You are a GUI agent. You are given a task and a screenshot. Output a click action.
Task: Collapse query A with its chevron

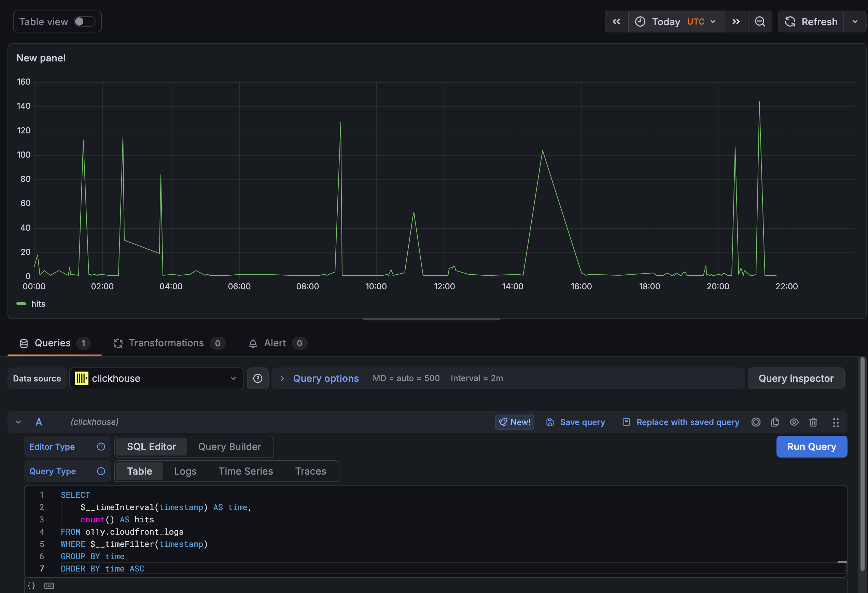(x=18, y=422)
